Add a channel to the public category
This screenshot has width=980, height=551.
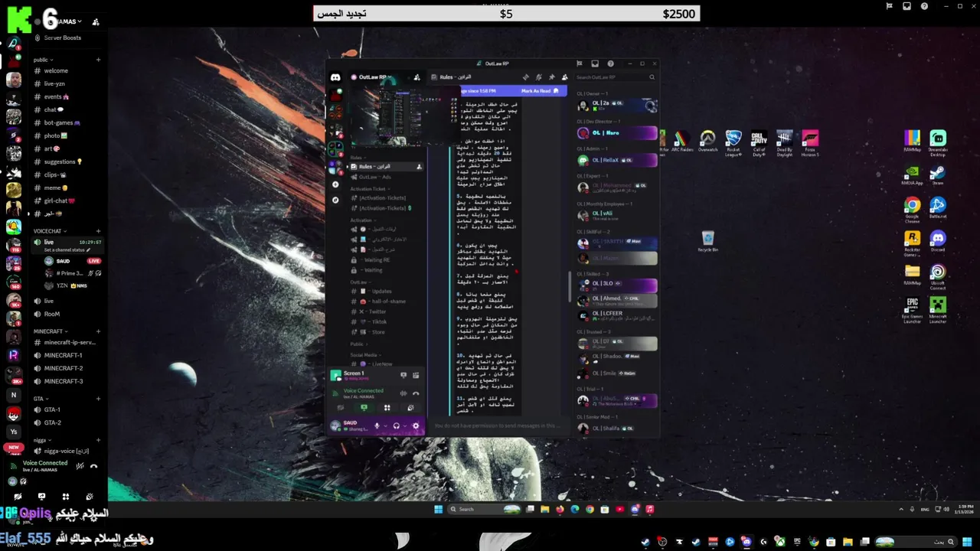pos(98,60)
